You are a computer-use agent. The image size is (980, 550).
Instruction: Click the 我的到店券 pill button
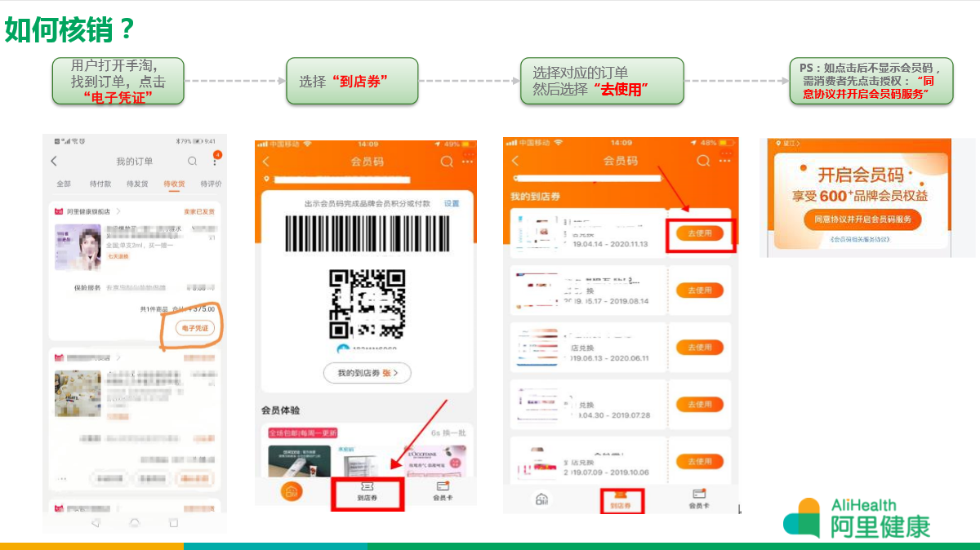pyautogui.click(x=367, y=373)
